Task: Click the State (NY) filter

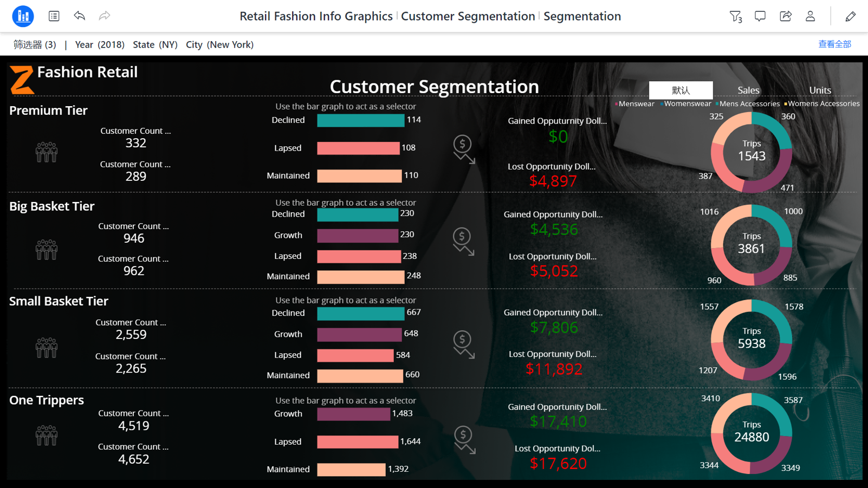Action: 155,44
